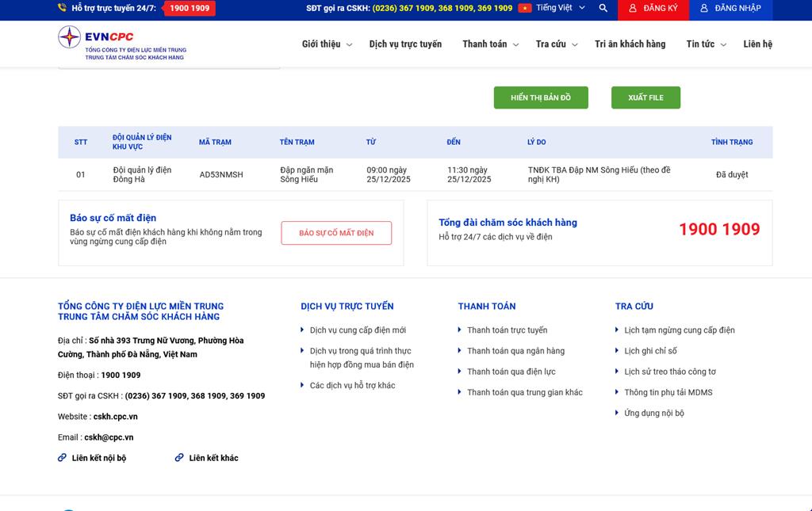
Task: Click the search magnifier icon in top bar
Action: [x=603, y=8]
